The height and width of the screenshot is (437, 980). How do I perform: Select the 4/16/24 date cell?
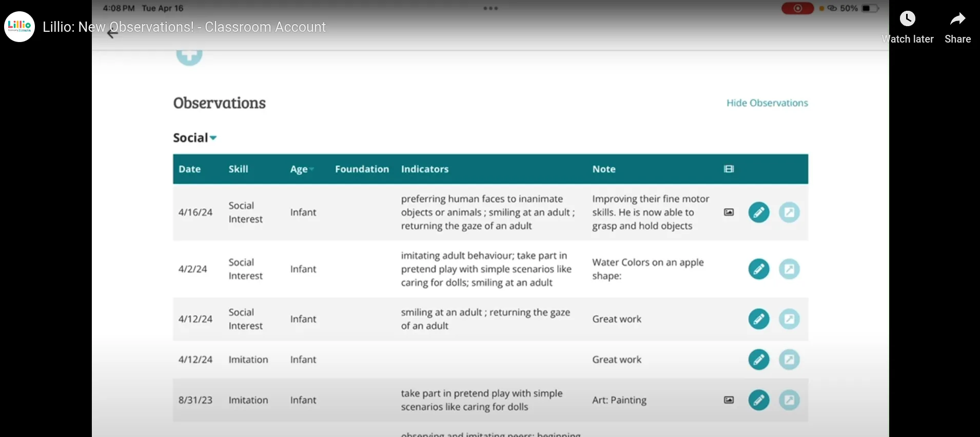click(195, 212)
